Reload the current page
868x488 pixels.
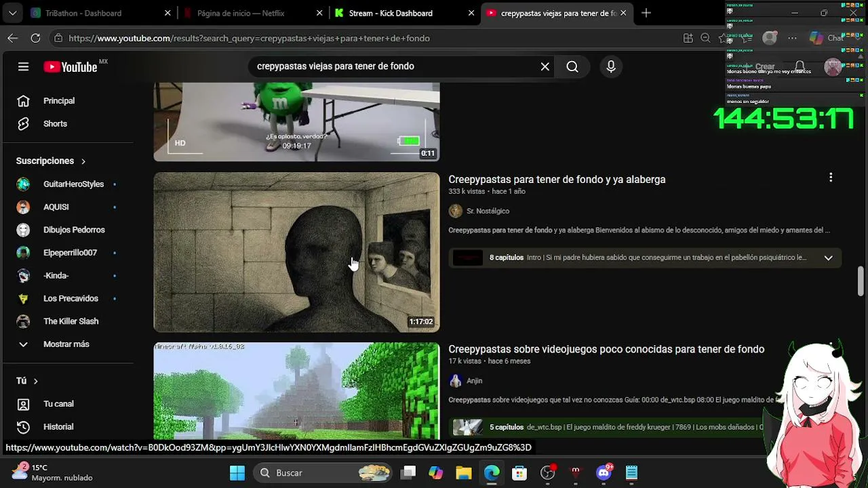pyautogui.click(x=35, y=39)
